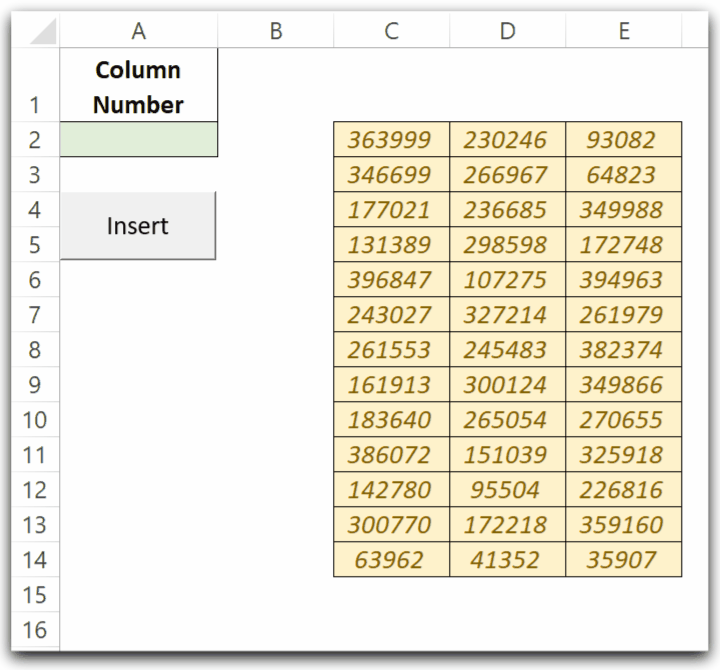Click cell containing 346699

coord(392,175)
